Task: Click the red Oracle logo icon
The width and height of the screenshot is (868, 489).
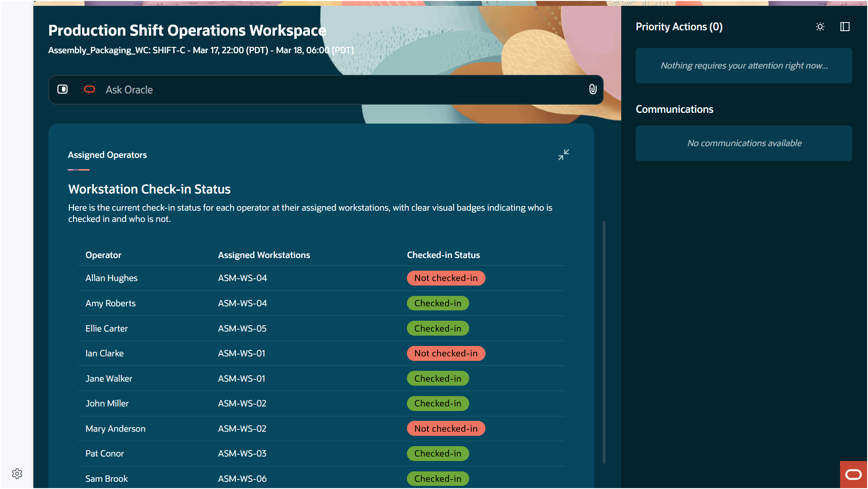Action: point(89,89)
